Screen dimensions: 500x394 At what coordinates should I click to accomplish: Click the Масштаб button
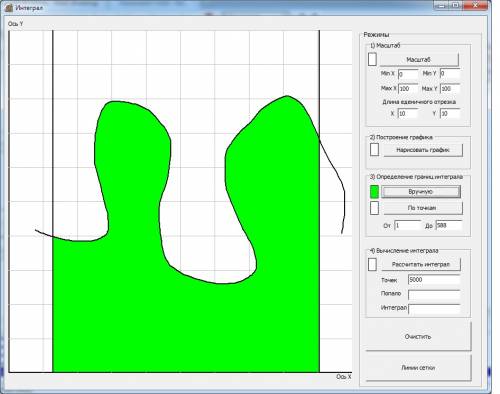coord(419,60)
